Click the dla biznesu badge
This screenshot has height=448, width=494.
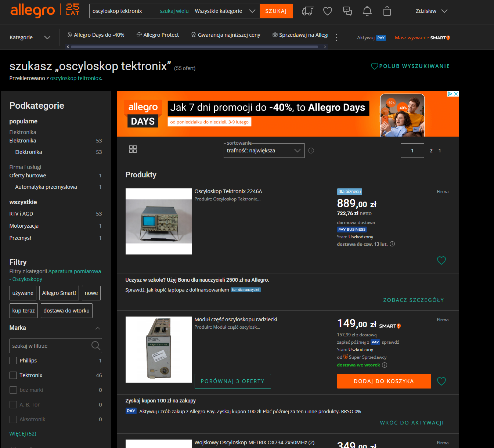pos(350,192)
